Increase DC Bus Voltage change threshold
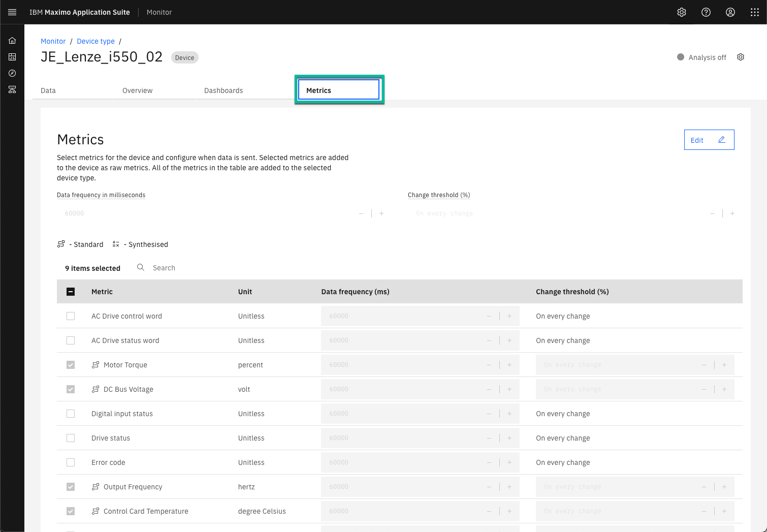767x532 pixels. click(x=724, y=389)
